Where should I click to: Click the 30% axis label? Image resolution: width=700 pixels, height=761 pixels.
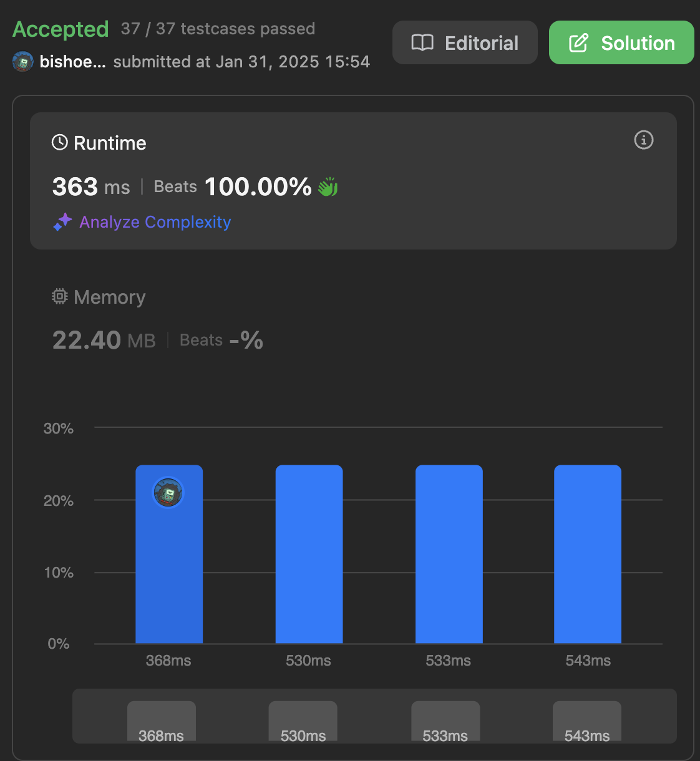coord(58,429)
